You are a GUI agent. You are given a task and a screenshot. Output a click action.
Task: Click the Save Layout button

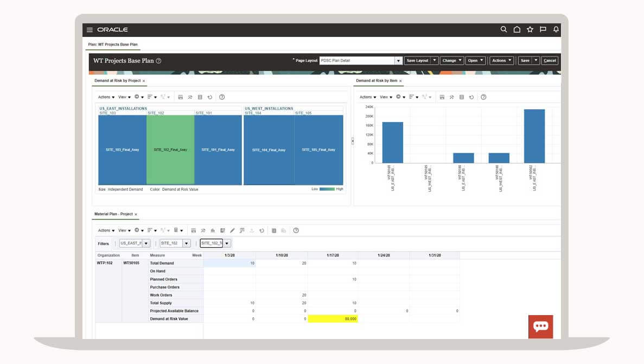click(417, 61)
